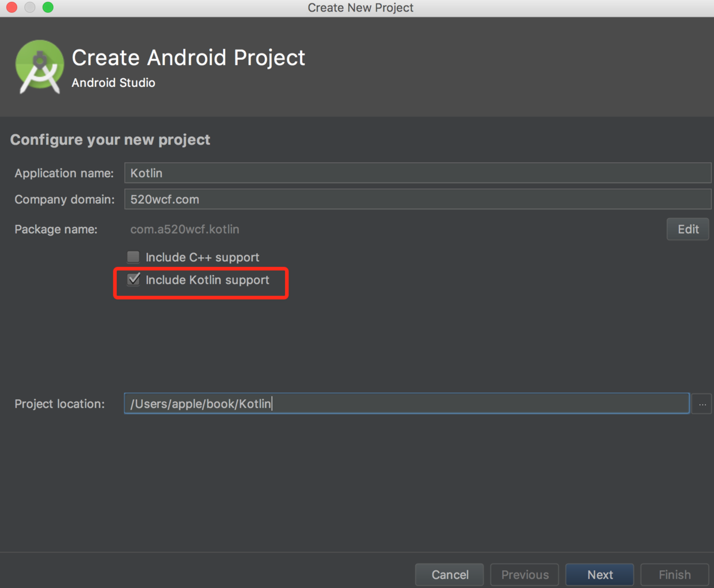This screenshot has width=714, height=588.
Task: Open the project location browse (...) button
Action: tap(702, 404)
